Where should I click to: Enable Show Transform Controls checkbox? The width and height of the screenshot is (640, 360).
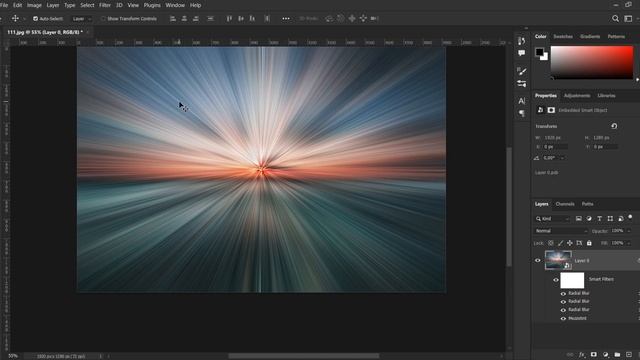click(103, 18)
